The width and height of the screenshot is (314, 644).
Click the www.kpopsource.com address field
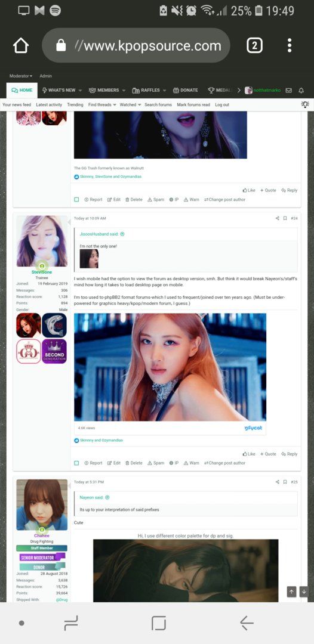[136, 45]
